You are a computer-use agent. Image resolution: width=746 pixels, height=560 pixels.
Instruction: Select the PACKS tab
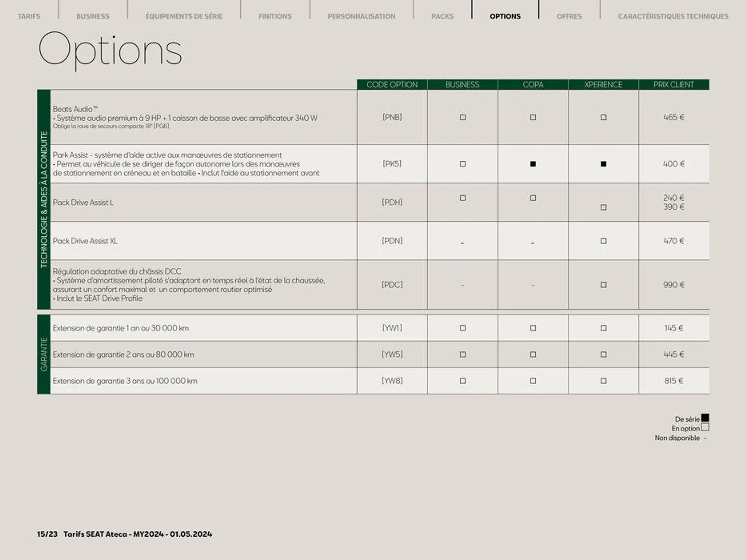click(442, 16)
